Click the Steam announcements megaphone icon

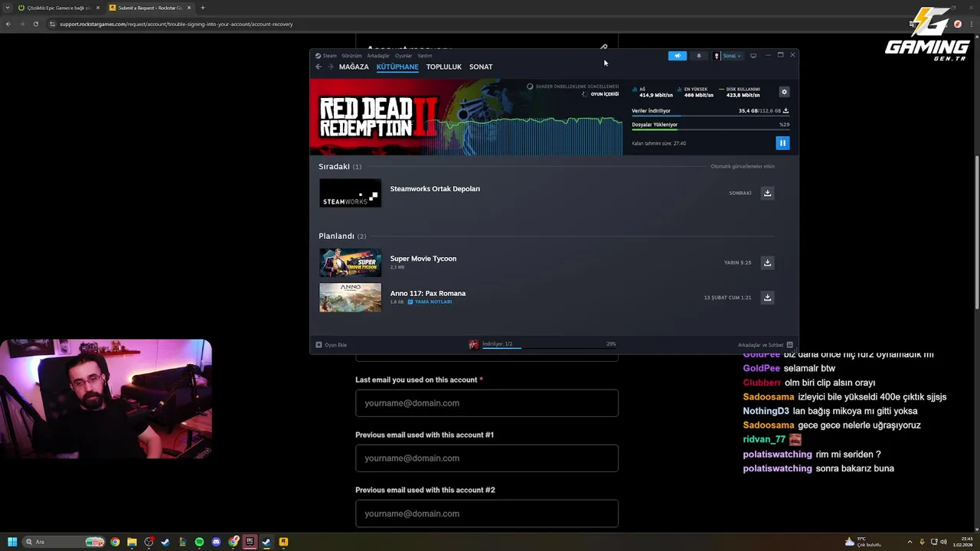[677, 56]
